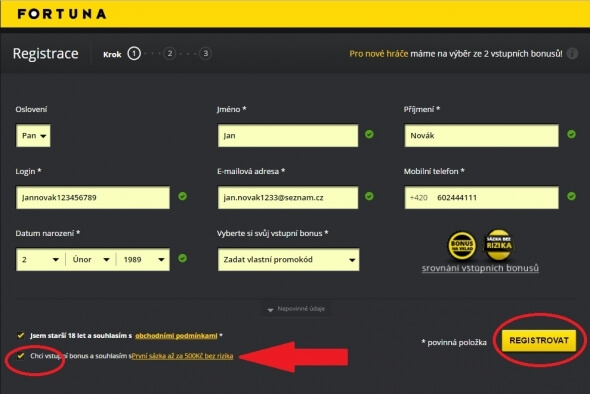Open the vstupní bonus promokód dropdown
Viewport: 590px width, 394px height.
tap(288, 260)
